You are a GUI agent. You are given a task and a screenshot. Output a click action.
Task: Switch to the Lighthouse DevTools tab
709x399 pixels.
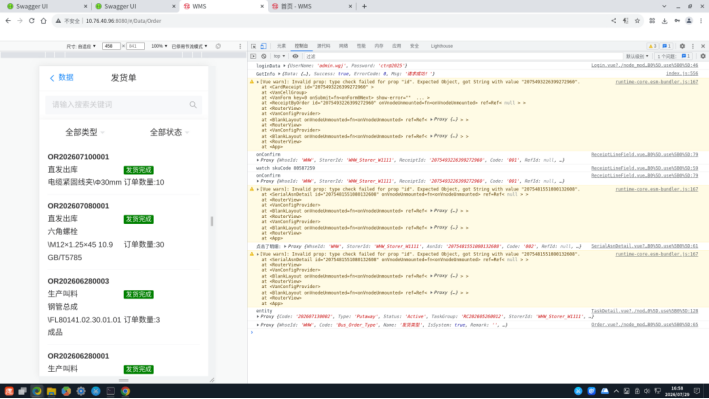[442, 46]
